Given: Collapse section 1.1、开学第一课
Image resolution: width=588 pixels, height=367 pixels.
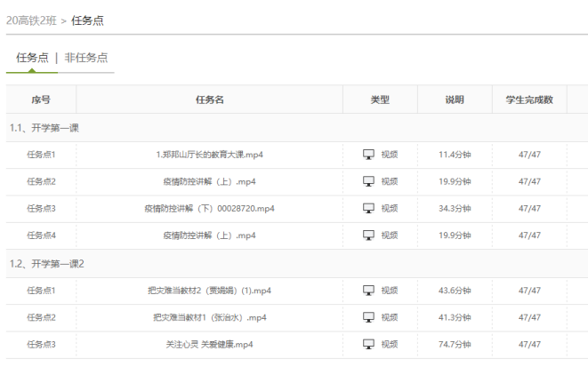Looking at the screenshot, I should (x=44, y=128).
